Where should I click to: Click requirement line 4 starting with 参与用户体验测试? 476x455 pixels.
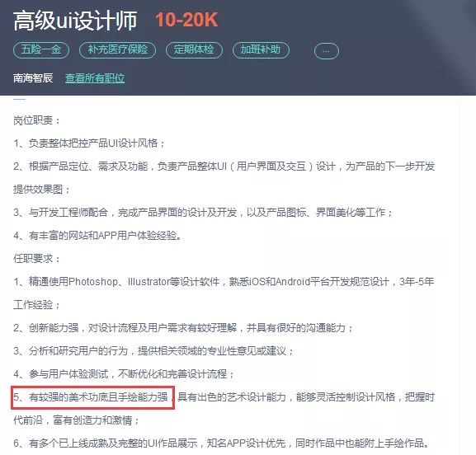[124, 374]
